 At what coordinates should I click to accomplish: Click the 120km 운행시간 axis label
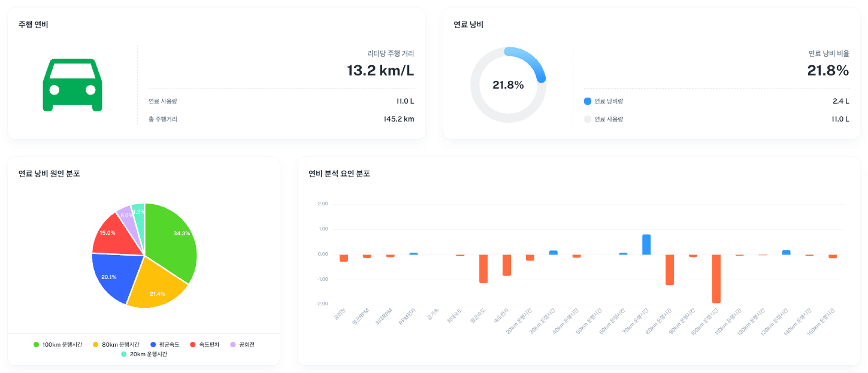point(751,322)
